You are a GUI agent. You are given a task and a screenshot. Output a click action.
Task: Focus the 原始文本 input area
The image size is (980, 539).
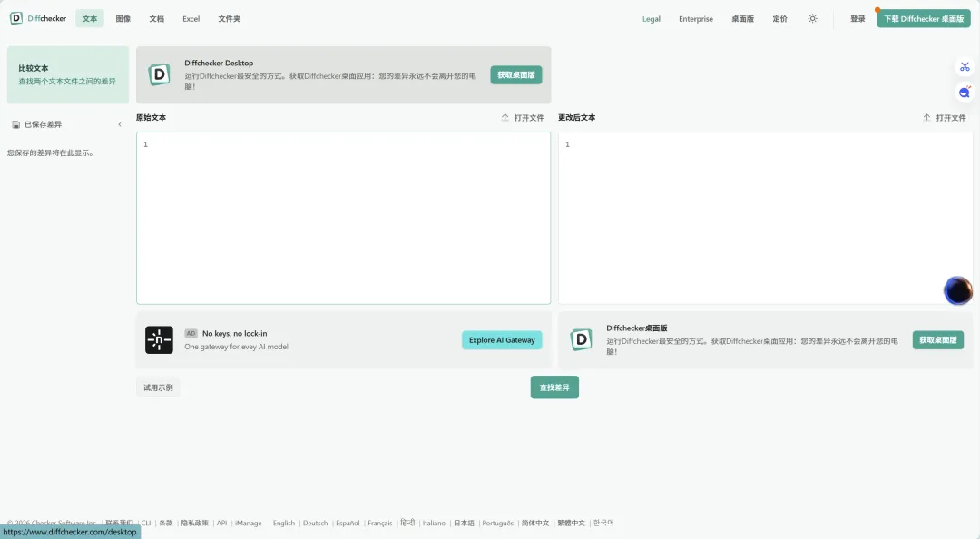click(x=343, y=218)
